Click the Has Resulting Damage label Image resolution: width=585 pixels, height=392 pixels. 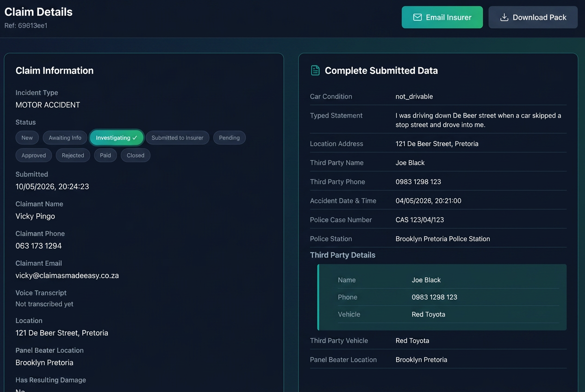pyautogui.click(x=51, y=380)
